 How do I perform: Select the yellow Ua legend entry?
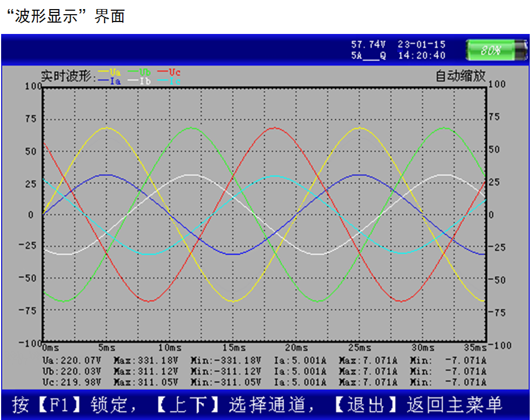pyautogui.click(x=109, y=72)
